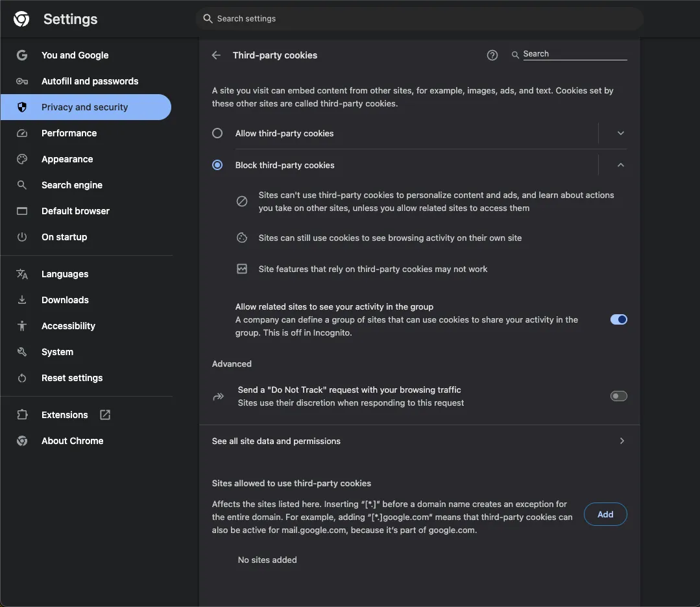Open the help question mark icon
Viewport: 700px width, 607px height.
tap(492, 56)
